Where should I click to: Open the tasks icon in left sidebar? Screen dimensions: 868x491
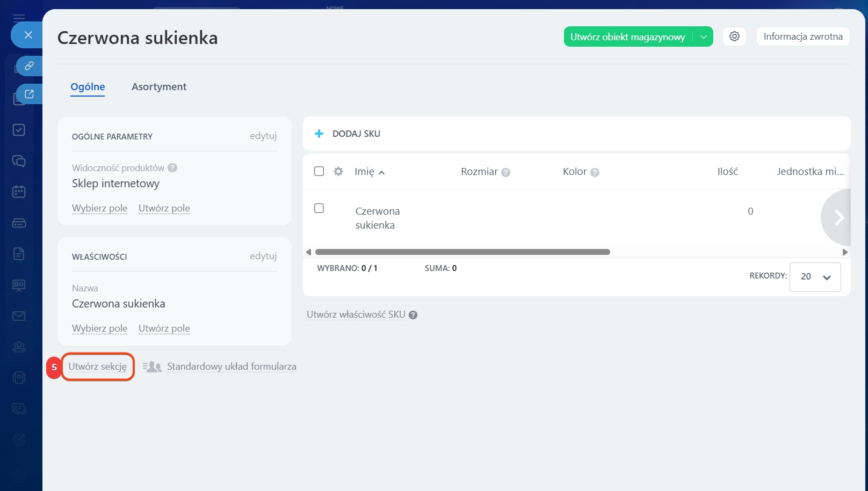19,130
